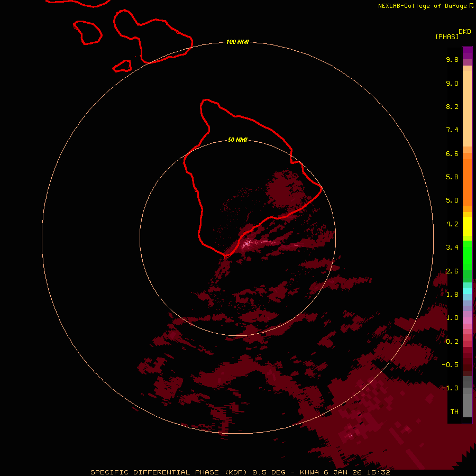Click the 6.6 value on the scale
The image size is (476, 476).
pyautogui.click(x=452, y=153)
